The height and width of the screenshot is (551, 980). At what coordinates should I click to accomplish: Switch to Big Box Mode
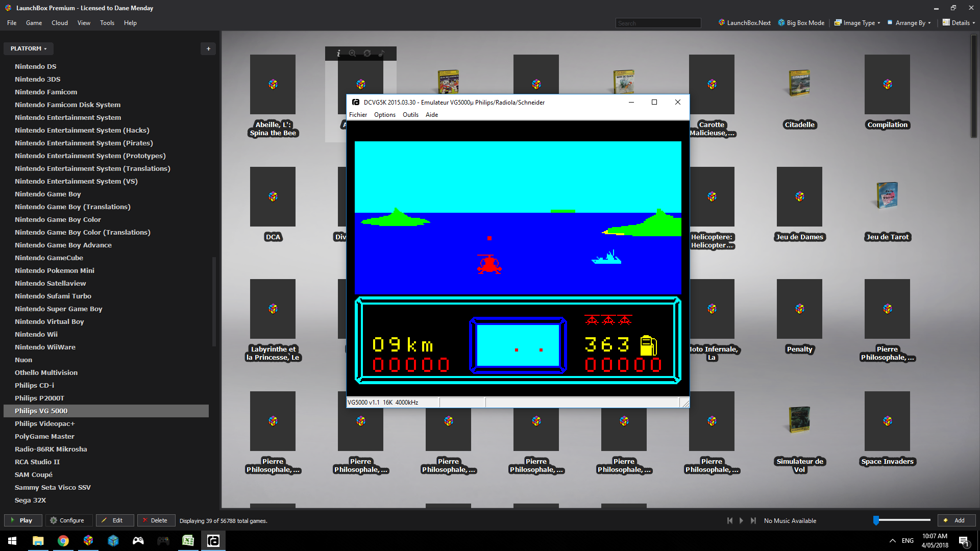(x=801, y=22)
